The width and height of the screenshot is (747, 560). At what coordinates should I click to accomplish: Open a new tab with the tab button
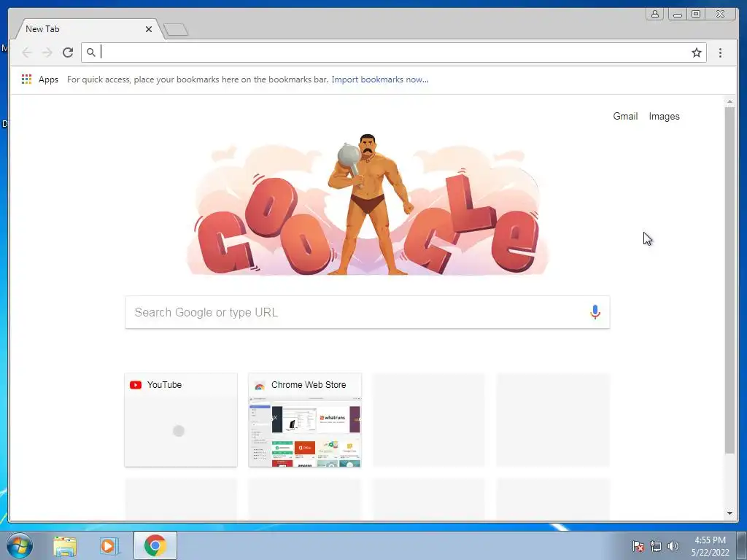(x=176, y=29)
